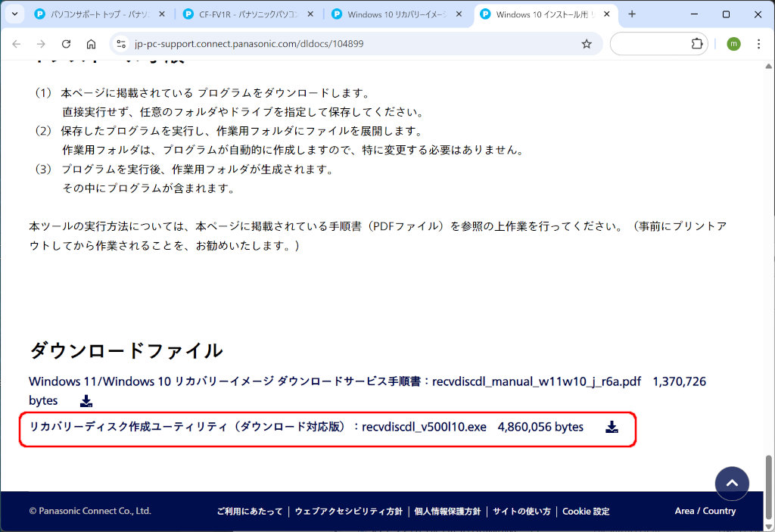Click the '4,860,056 bytes' file size text
Screen dimensions: 775x532
[x=540, y=427]
